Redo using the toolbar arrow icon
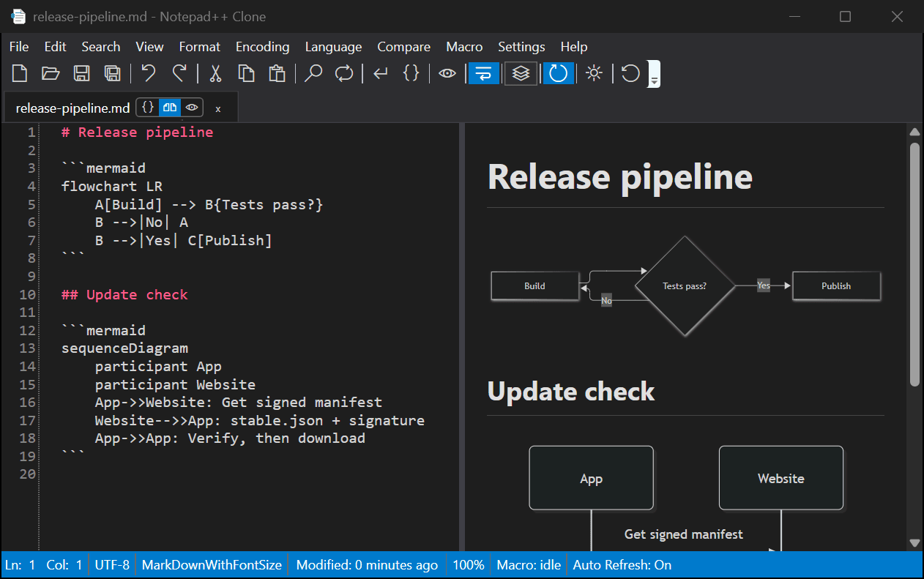Viewport: 924px width, 579px height. coord(179,73)
